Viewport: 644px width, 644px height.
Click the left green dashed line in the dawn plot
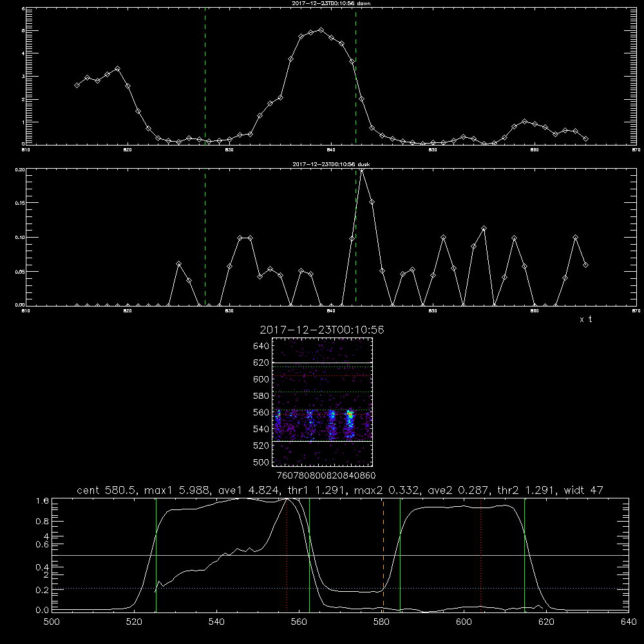pyautogui.click(x=205, y=76)
